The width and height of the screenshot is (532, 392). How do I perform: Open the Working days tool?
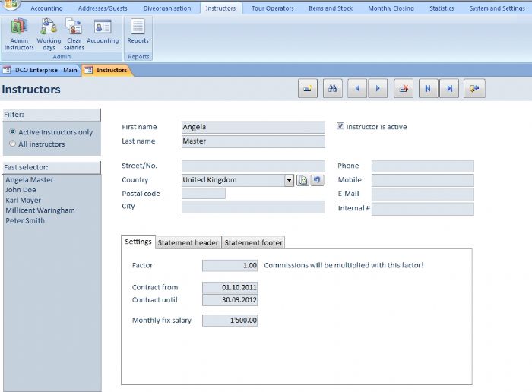(49, 34)
